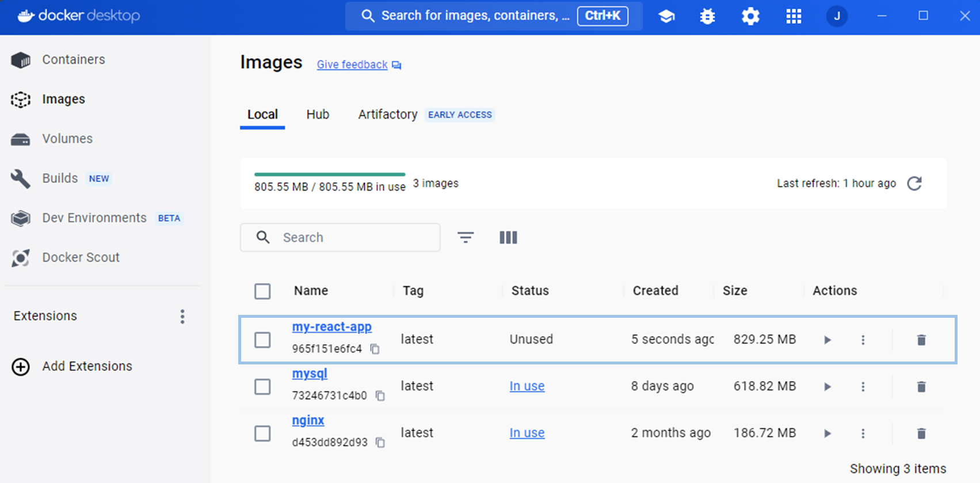Click the top search bar for images, containers
The height and width of the screenshot is (483, 980).
(494, 16)
